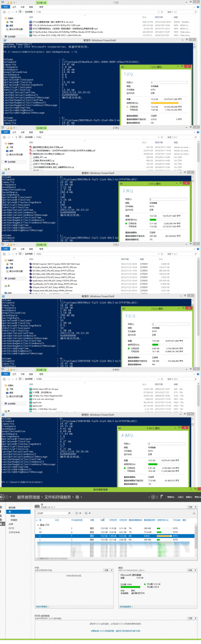
Task: Open the 主页 ribbon tab in 4 (M:) Explorer
Action: coord(14,374)
